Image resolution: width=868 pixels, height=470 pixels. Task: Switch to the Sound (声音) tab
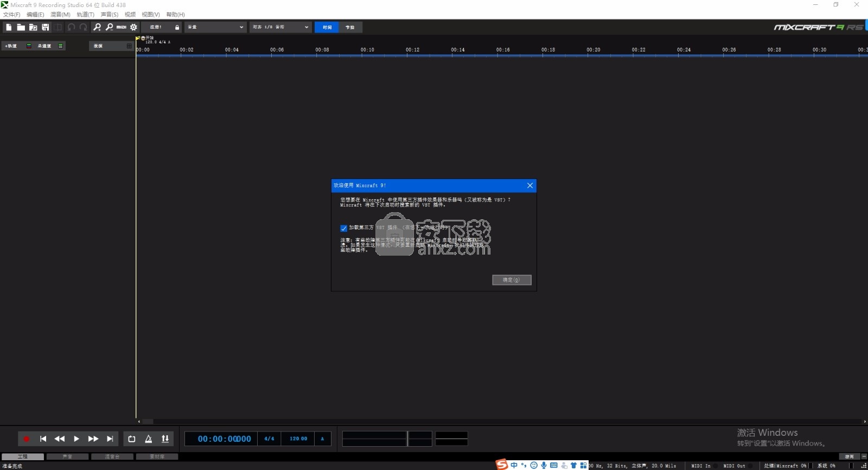[x=67, y=457]
